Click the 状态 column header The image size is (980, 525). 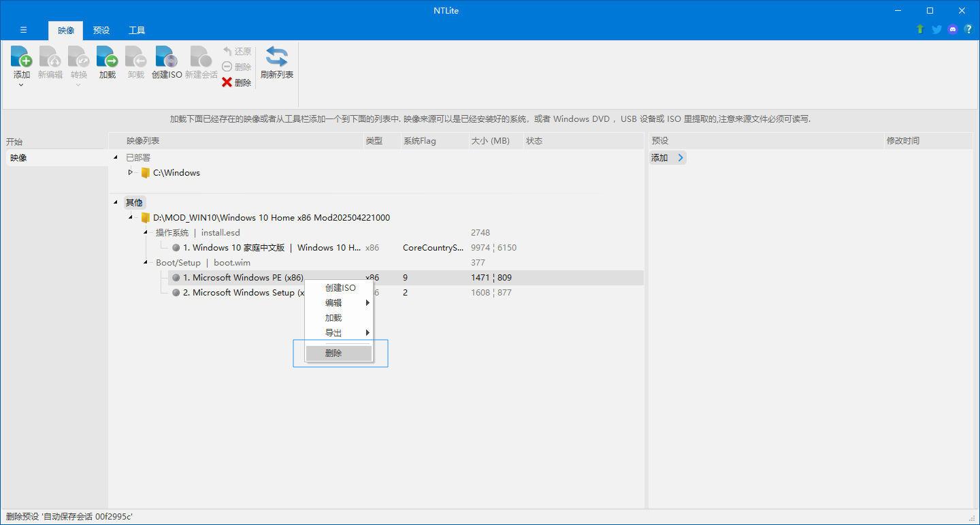[x=583, y=141]
